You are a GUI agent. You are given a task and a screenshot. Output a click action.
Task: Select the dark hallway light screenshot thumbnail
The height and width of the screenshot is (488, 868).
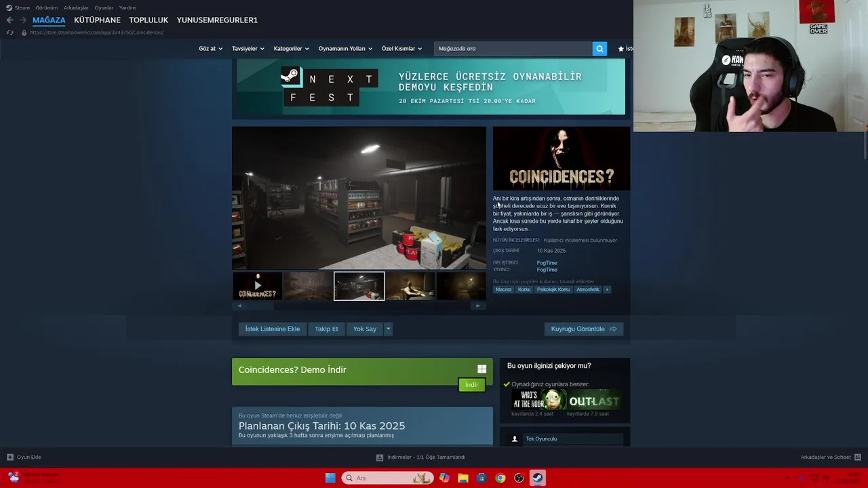pyautogui.click(x=461, y=286)
